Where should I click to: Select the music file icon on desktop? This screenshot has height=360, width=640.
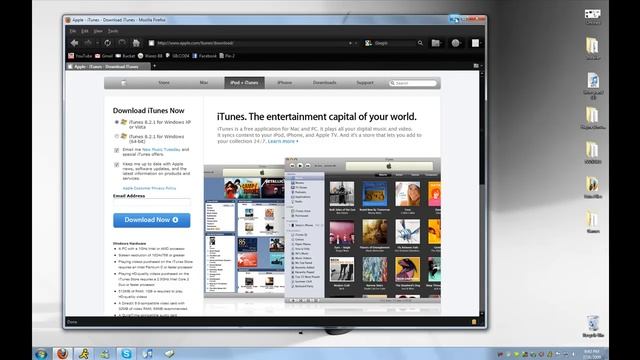[x=593, y=86]
